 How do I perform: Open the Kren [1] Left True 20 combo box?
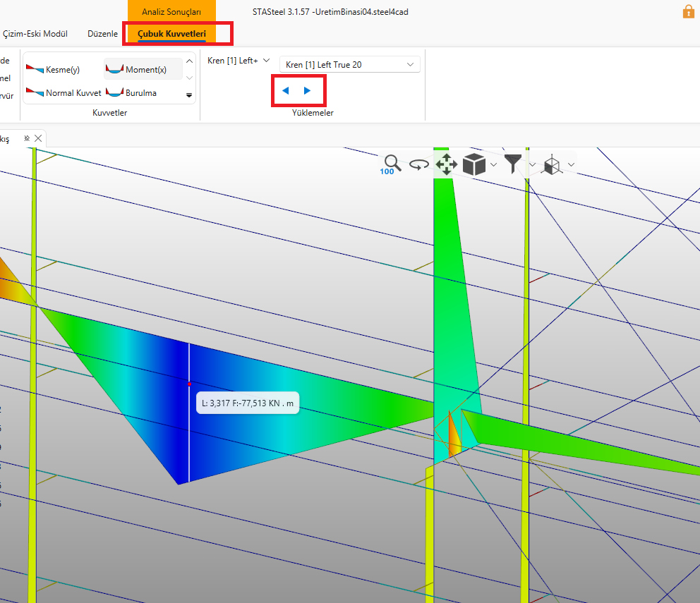(x=349, y=64)
